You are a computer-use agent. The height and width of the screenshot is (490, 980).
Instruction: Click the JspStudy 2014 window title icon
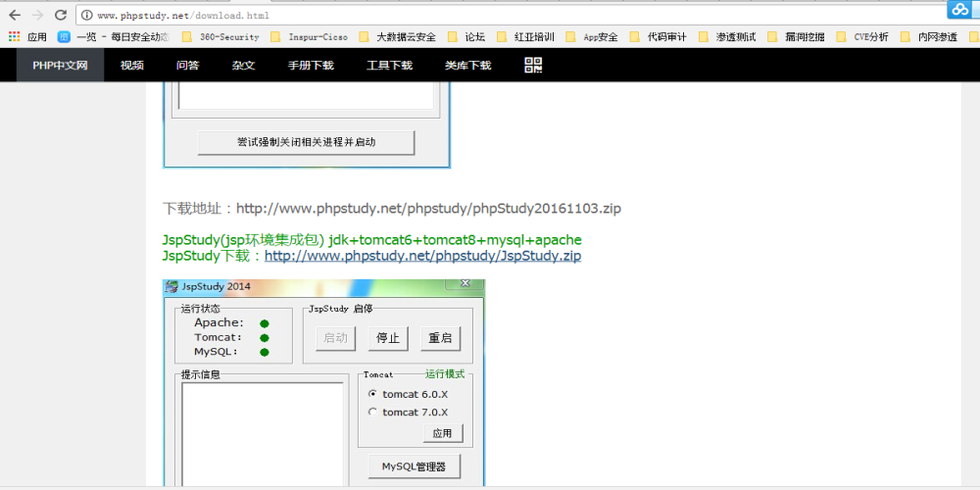(171, 287)
